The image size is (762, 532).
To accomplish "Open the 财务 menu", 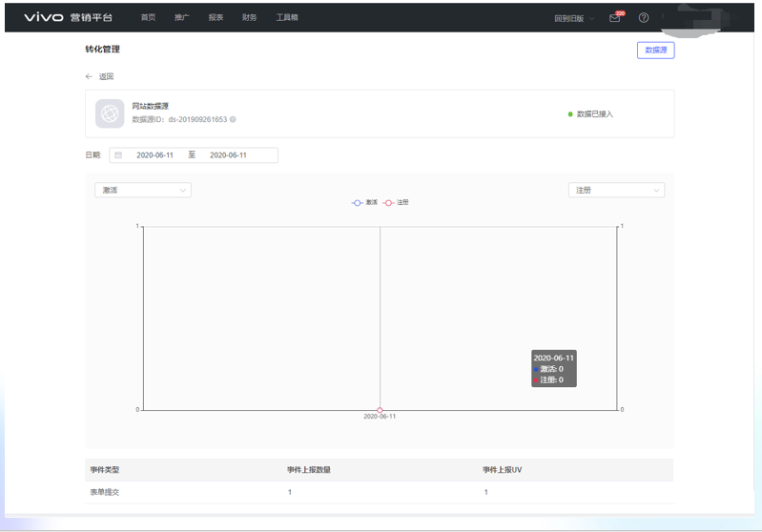I will click(x=249, y=17).
